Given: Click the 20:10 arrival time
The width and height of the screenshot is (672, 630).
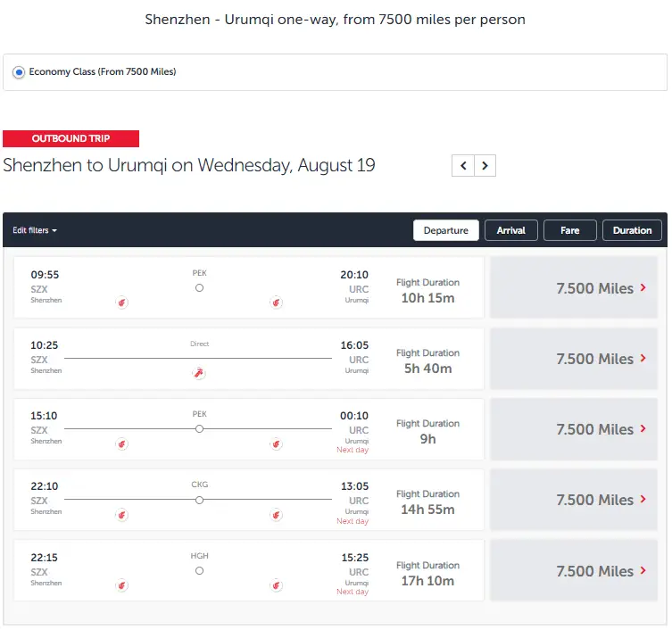Looking at the screenshot, I should (354, 275).
